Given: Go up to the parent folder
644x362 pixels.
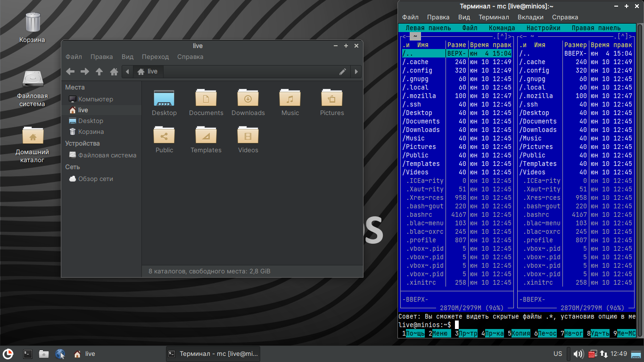Looking at the screenshot, I should 99,72.
